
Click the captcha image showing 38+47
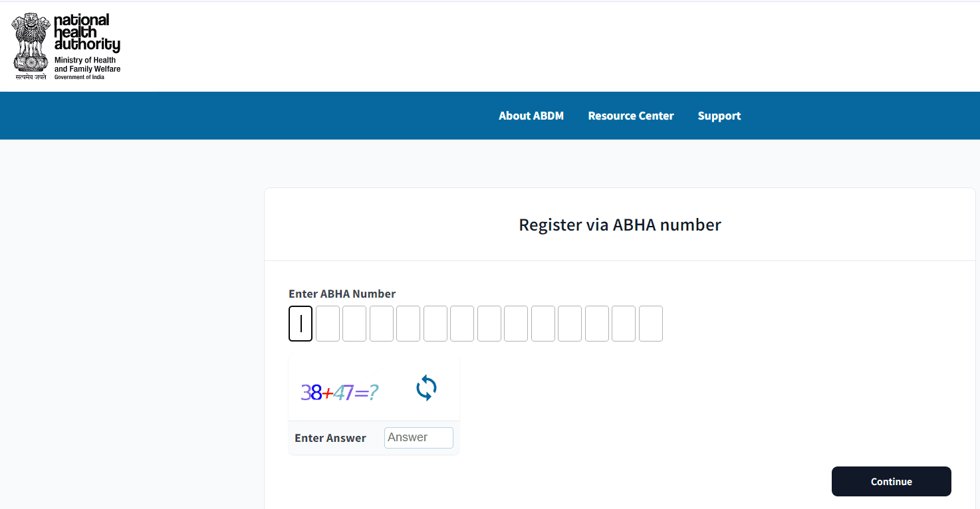(340, 392)
